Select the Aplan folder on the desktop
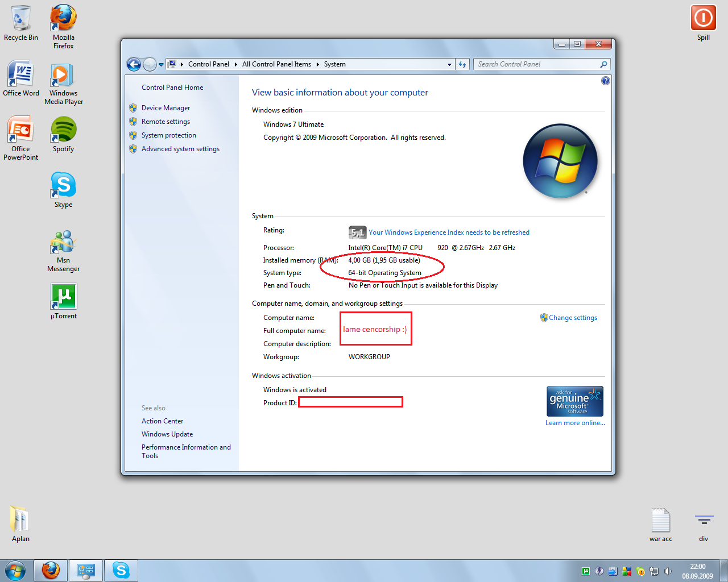Viewport: 728px width, 582px height. 20,524
